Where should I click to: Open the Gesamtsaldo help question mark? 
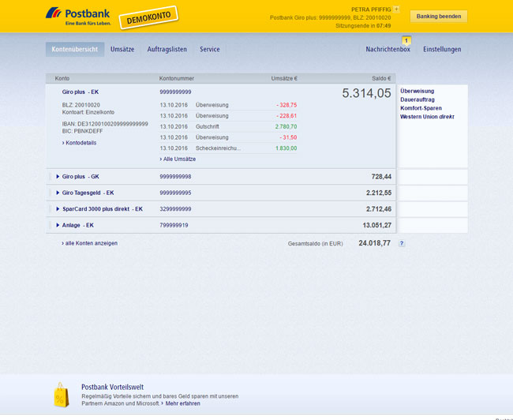pos(402,243)
